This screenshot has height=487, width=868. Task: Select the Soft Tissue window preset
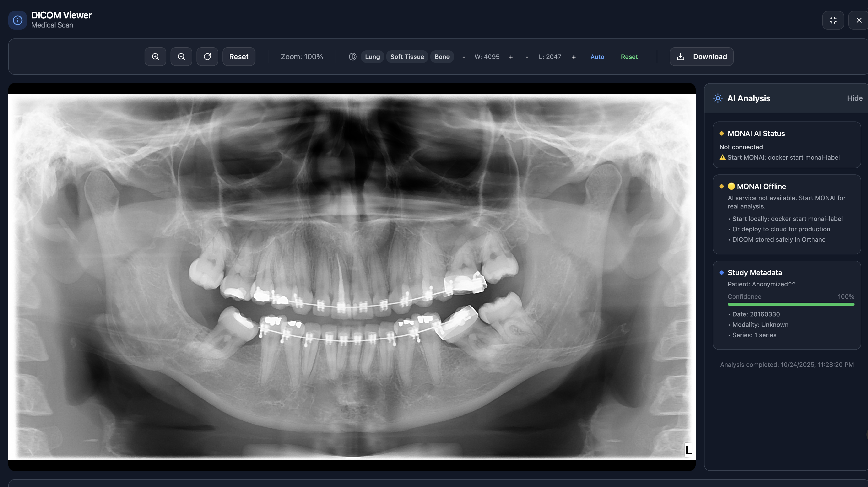[407, 57]
